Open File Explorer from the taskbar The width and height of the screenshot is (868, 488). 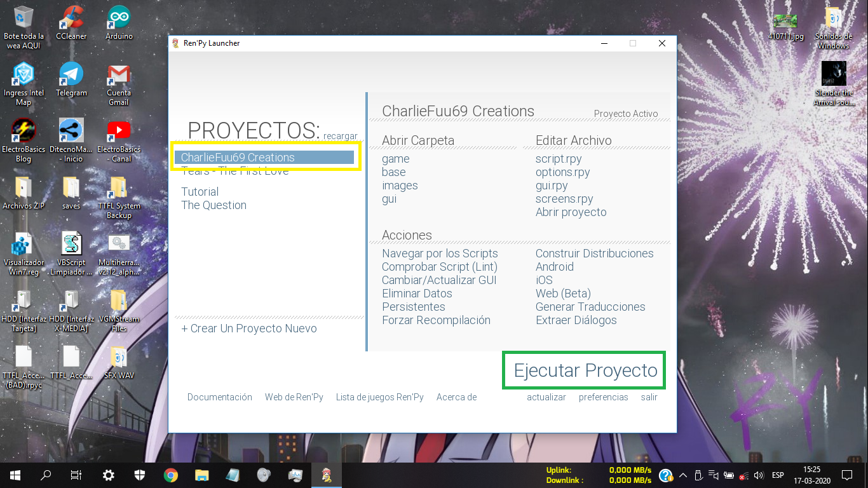201,475
